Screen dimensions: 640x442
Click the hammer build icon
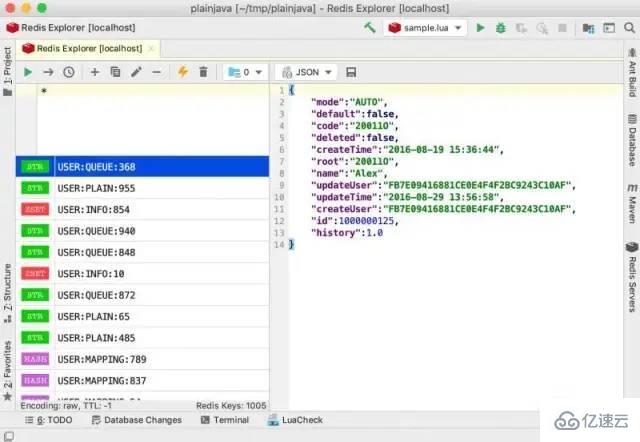[369, 29]
